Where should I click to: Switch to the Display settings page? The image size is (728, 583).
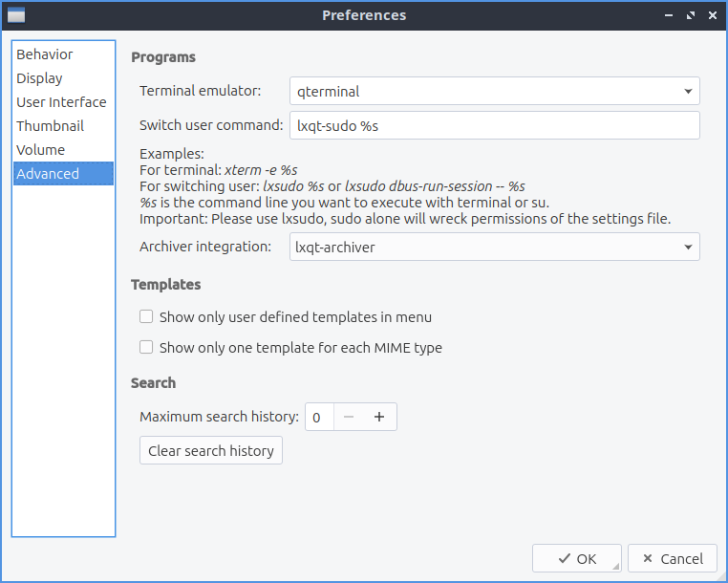(40, 78)
